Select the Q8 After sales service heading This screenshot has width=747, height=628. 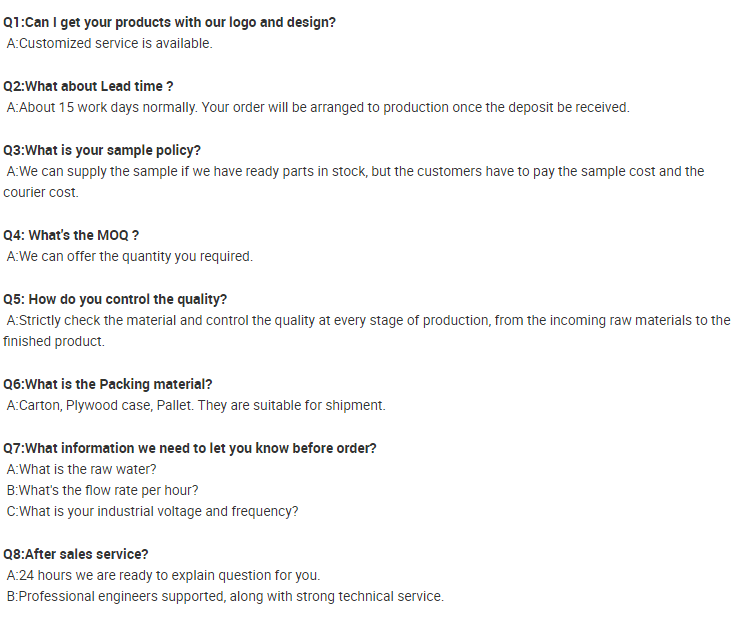coord(76,554)
